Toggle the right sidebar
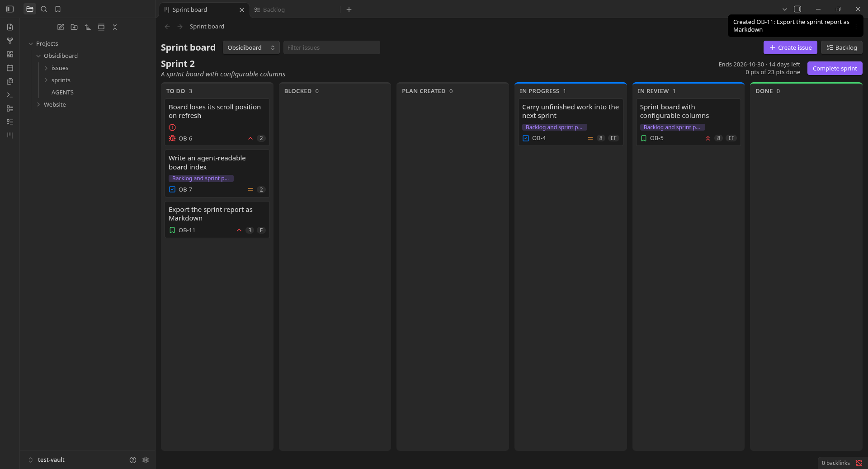Image resolution: width=868 pixels, height=469 pixels. [x=797, y=9]
